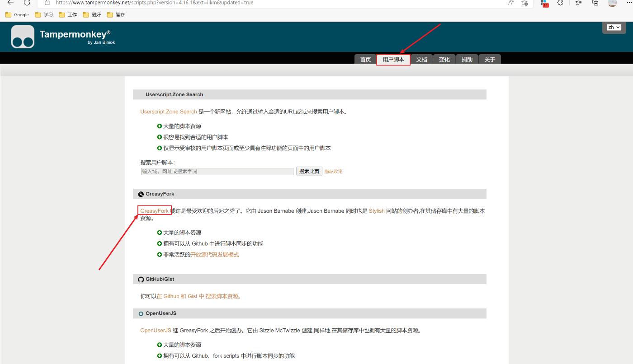Open the 开放源代码发展模式 link
Viewport: 633px width, 364px height.
[x=215, y=255]
